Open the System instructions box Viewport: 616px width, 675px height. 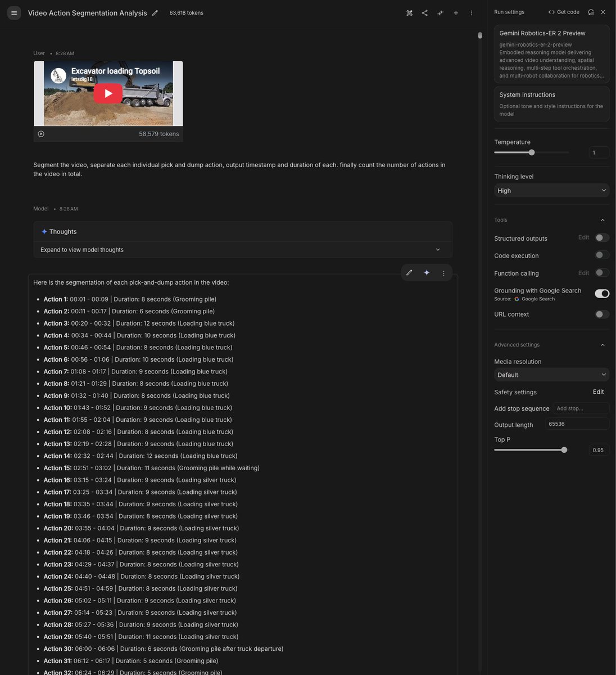[551, 104]
